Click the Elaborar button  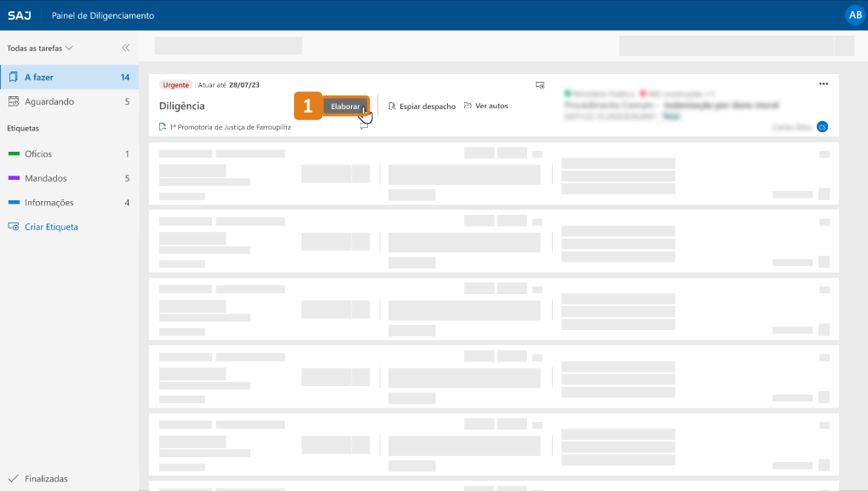tap(345, 105)
